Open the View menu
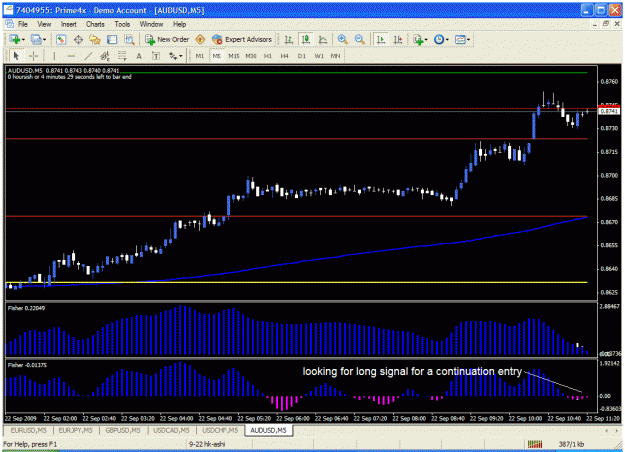The width and height of the screenshot is (625, 452). tap(44, 24)
